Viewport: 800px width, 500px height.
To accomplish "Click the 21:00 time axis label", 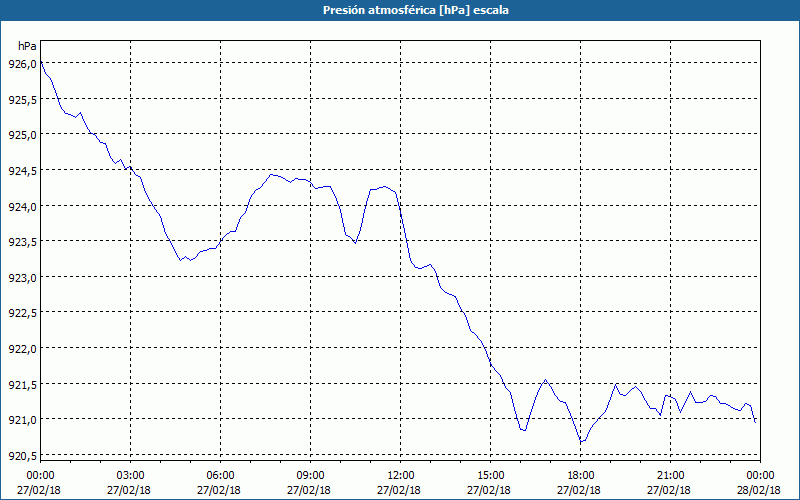I will pyautogui.click(x=670, y=476).
